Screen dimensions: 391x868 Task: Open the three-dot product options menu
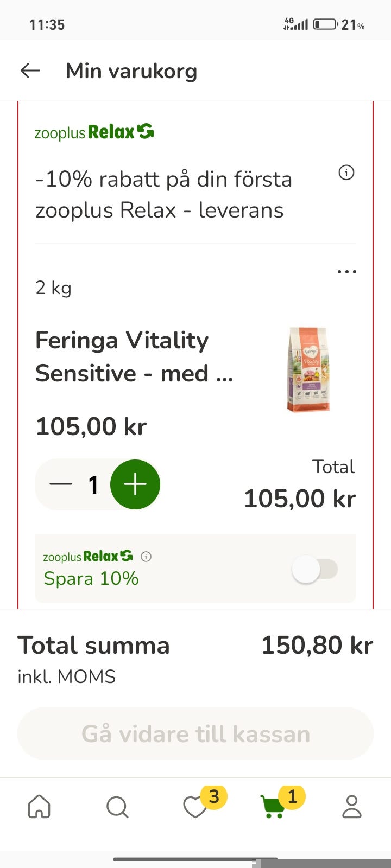pos(346,271)
